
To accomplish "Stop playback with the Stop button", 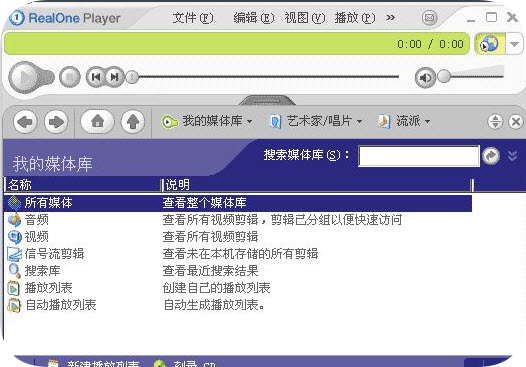I will click(70, 77).
